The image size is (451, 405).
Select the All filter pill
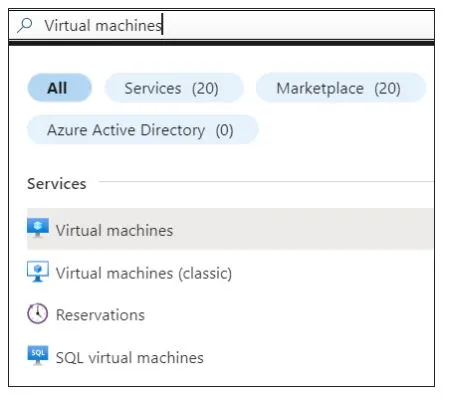[x=60, y=88]
